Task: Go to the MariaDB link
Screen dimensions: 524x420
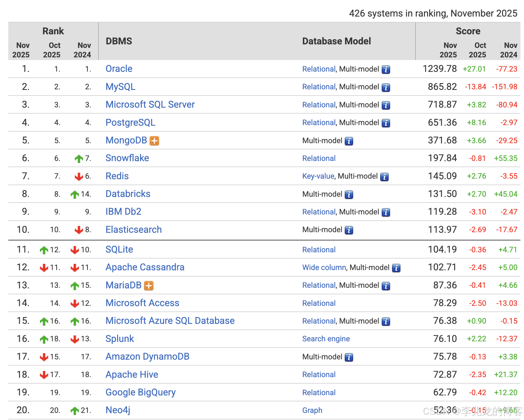Action: 124,285
